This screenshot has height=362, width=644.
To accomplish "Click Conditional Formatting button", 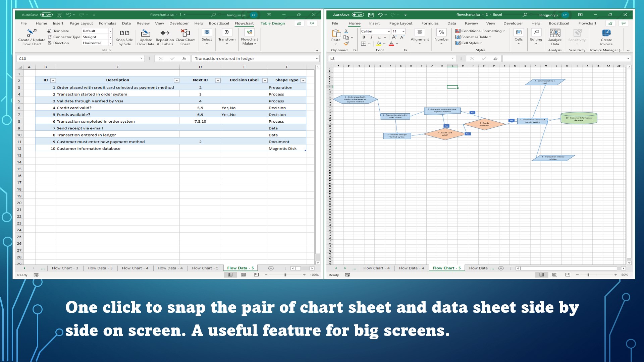I will [480, 31].
